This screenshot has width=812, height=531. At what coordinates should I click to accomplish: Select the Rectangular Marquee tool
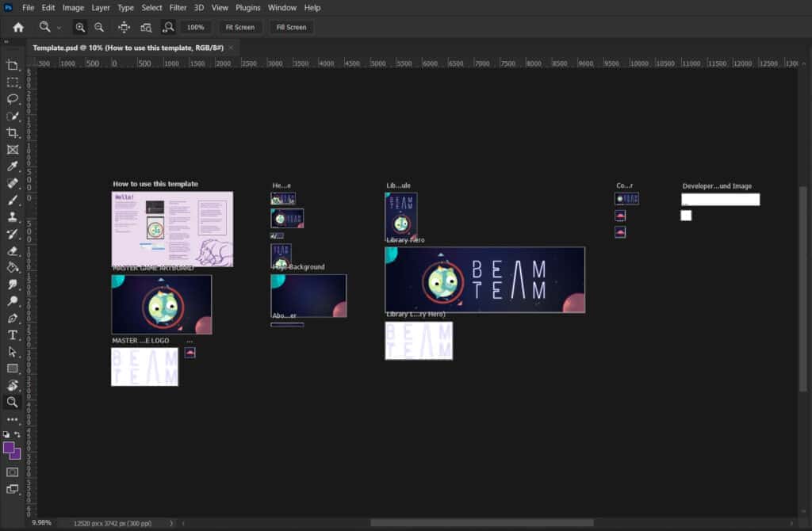point(12,82)
